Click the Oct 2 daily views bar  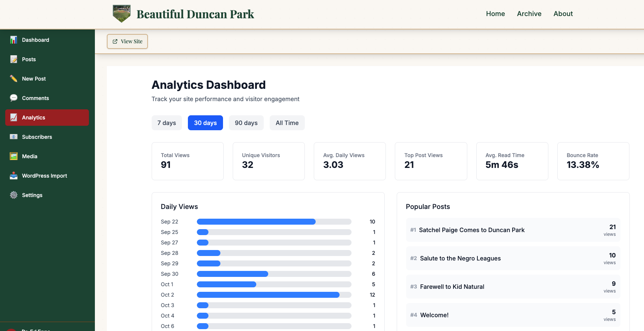(x=268, y=295)
